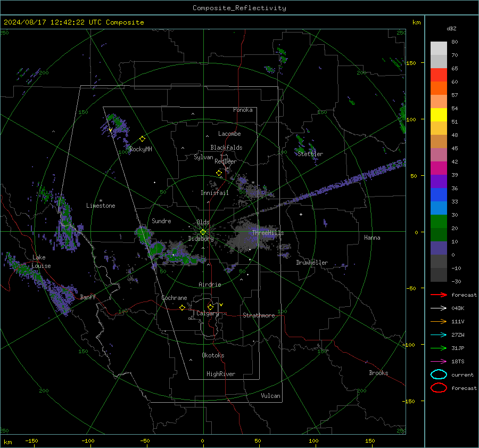Click the Lake Louise label
The height and width of the screenshot is (448, 479).
click(41, 262)
